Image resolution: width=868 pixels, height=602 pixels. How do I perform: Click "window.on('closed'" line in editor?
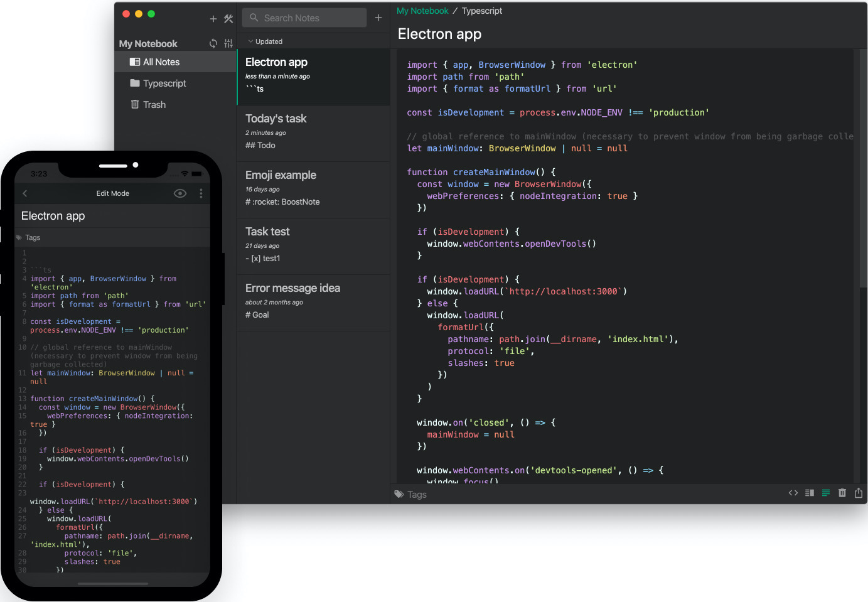(486, 423)
